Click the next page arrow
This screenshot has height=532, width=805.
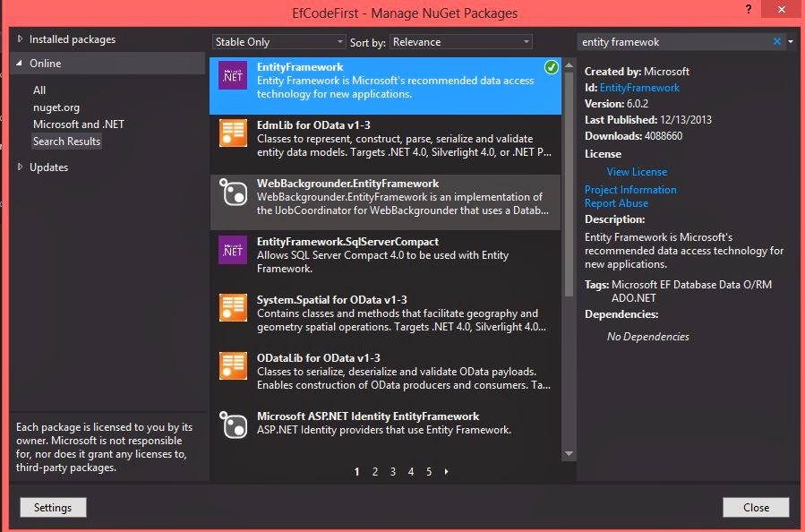(446, 471)
